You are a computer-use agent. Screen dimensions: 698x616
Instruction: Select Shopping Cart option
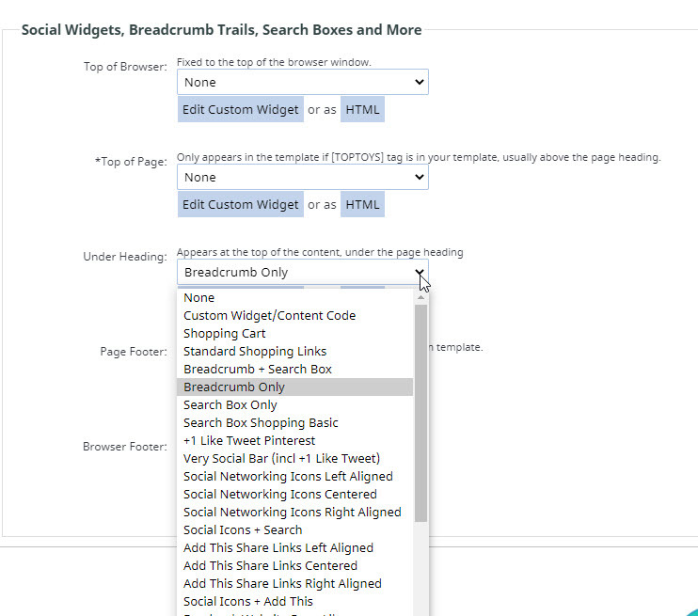(225, 334)
